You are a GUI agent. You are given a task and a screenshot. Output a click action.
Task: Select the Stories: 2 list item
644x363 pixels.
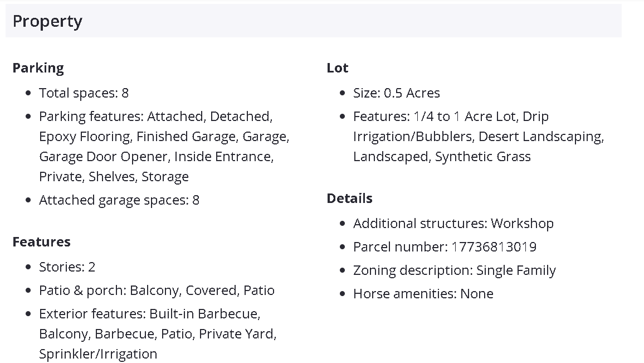click(x=67, y=267)
